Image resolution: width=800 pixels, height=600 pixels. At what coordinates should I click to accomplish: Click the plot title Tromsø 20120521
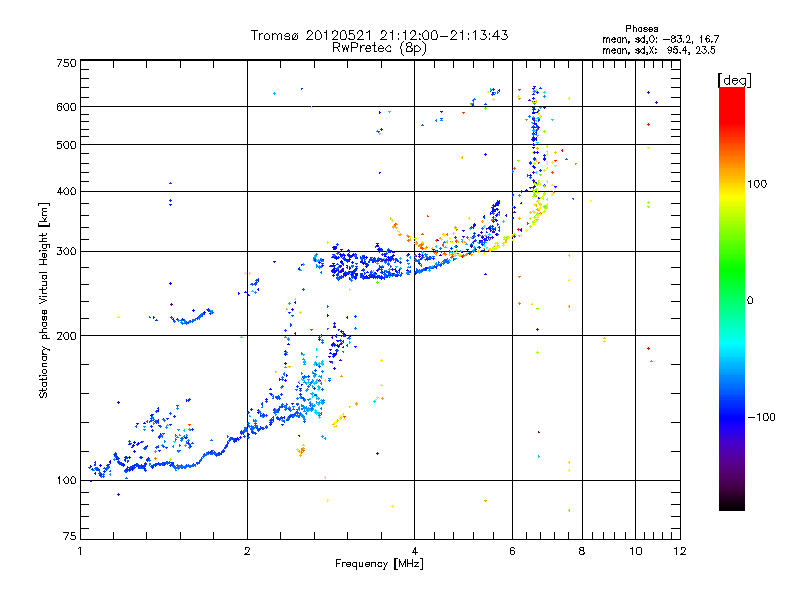pyautogui.click(x=379, y=35)
